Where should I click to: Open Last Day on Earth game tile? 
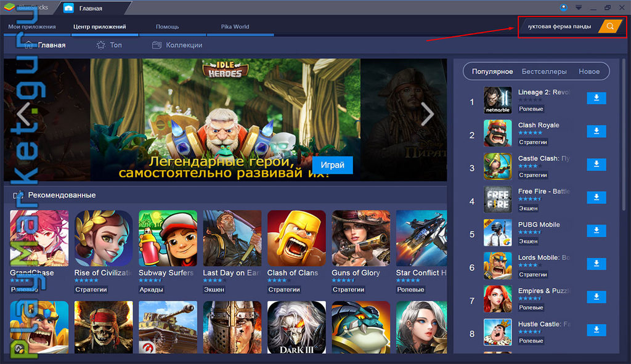pyautogui.click(x=232, y=238)
